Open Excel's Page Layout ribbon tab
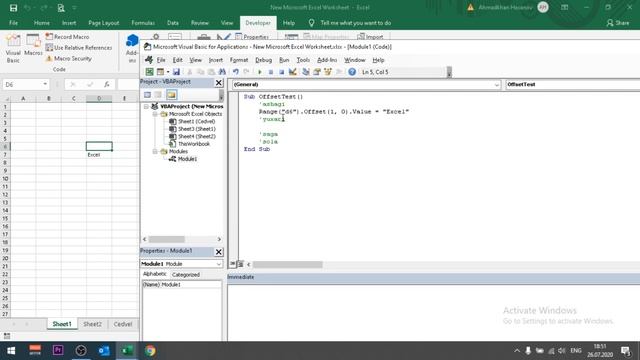Viewport: 640px width, 360px height. click(x=104, y=23)
